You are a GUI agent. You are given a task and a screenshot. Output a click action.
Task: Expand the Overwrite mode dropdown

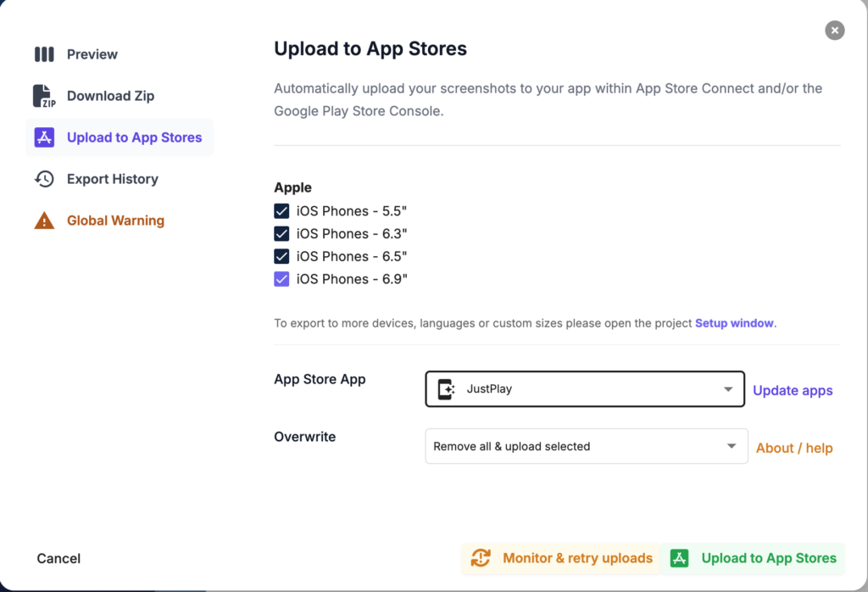(x=731, y=446)
